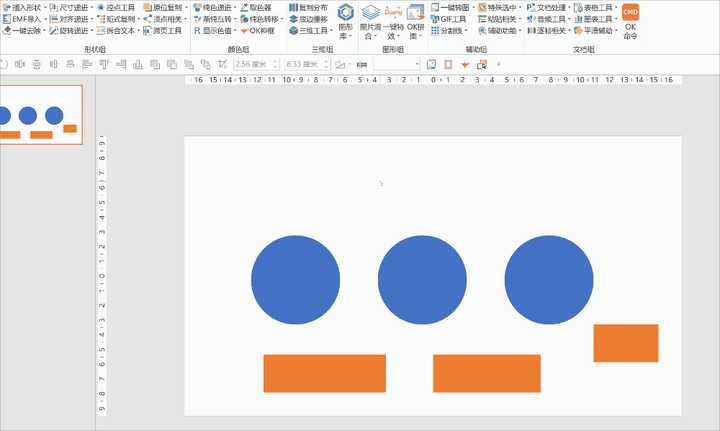Image resolution: width=720 pixels, height=431 pixels.
Task: Select the middle blue circle on the slide
Action: 422,280
